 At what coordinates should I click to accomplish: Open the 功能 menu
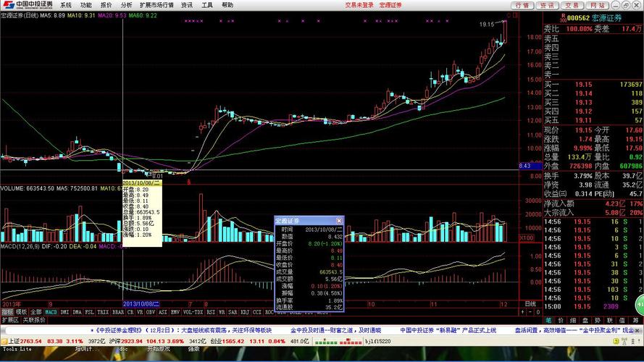(85, 5)
